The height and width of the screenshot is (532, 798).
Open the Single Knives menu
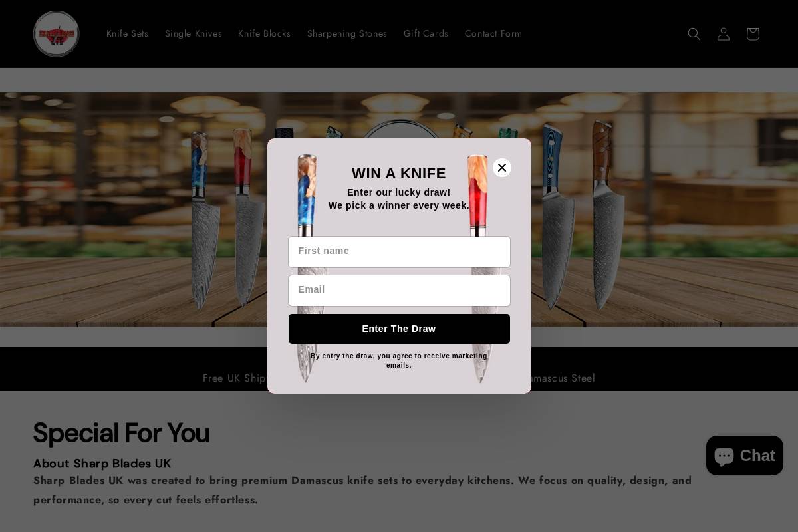pos(194,34)
